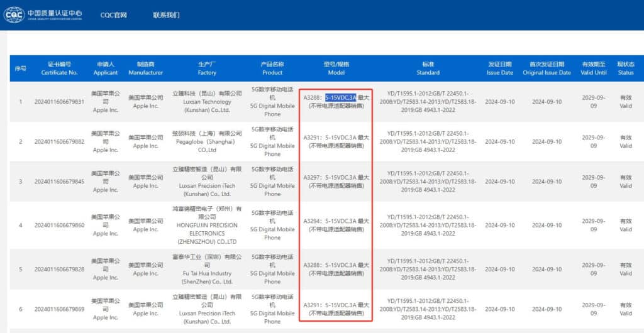The image size is (644, 333).
Task: Open the 联系我们 link
Action: [x=166, y=15]
